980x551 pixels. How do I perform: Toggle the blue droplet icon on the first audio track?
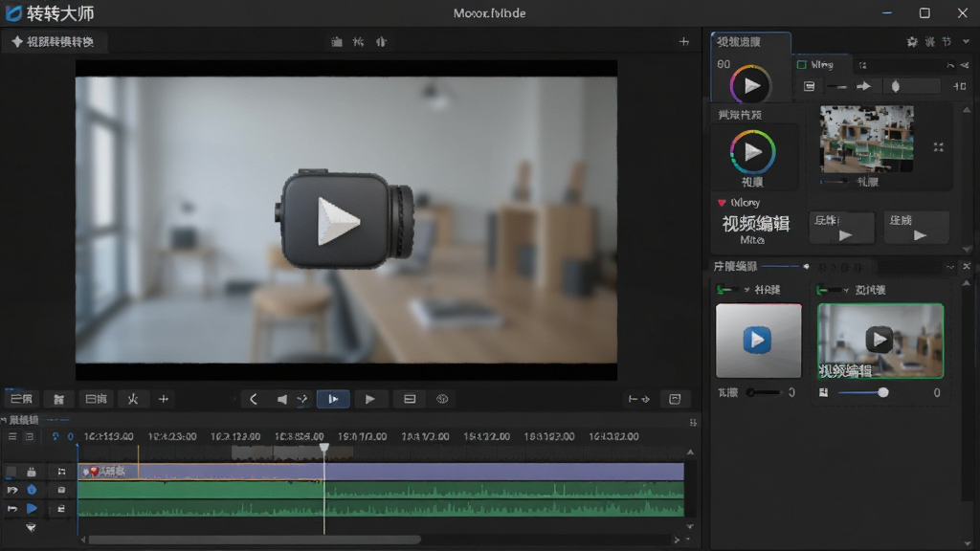click(x=32, y=491)
